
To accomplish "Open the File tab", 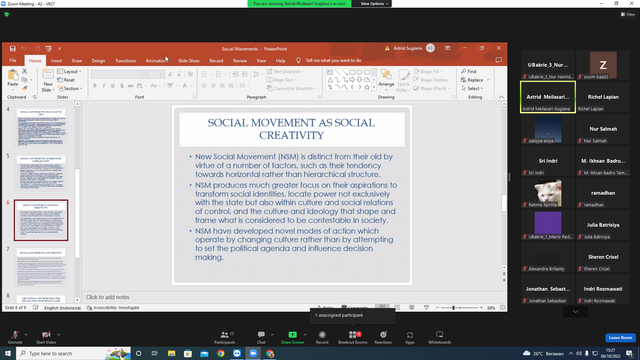I will pos(13,60).
